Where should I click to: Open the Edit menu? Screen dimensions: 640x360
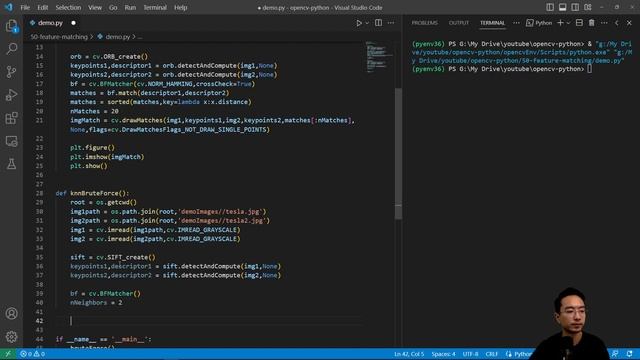(42, 7)
